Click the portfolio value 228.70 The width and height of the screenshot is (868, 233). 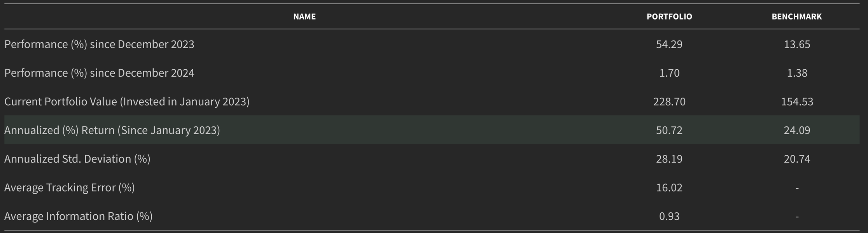(x=669, y=102)
